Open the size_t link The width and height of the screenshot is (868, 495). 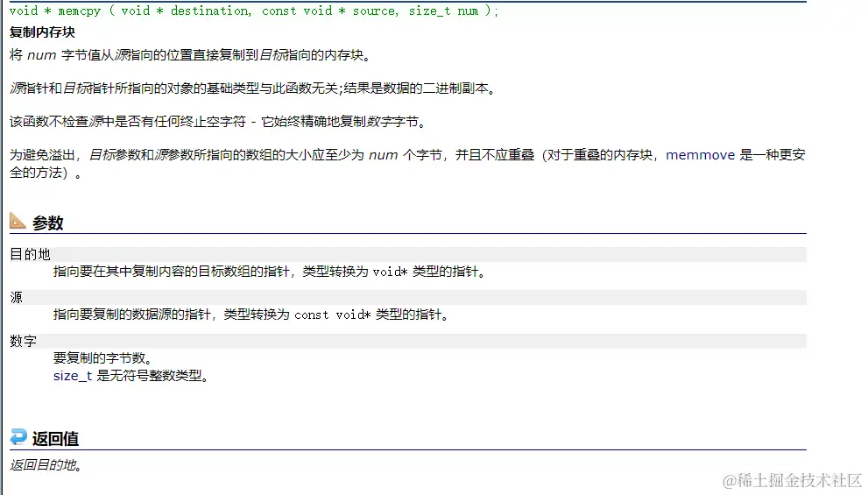[x=73, y=376]
